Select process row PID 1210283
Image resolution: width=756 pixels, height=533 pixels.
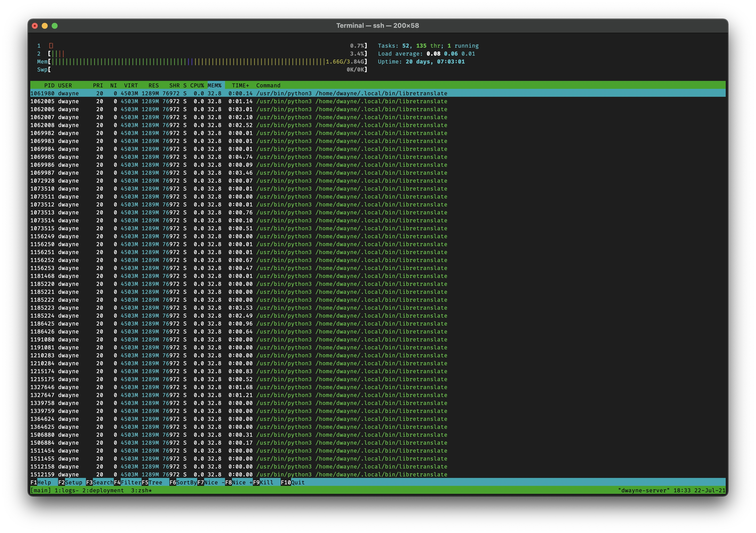pyautogui.click(x=378, y=355)
